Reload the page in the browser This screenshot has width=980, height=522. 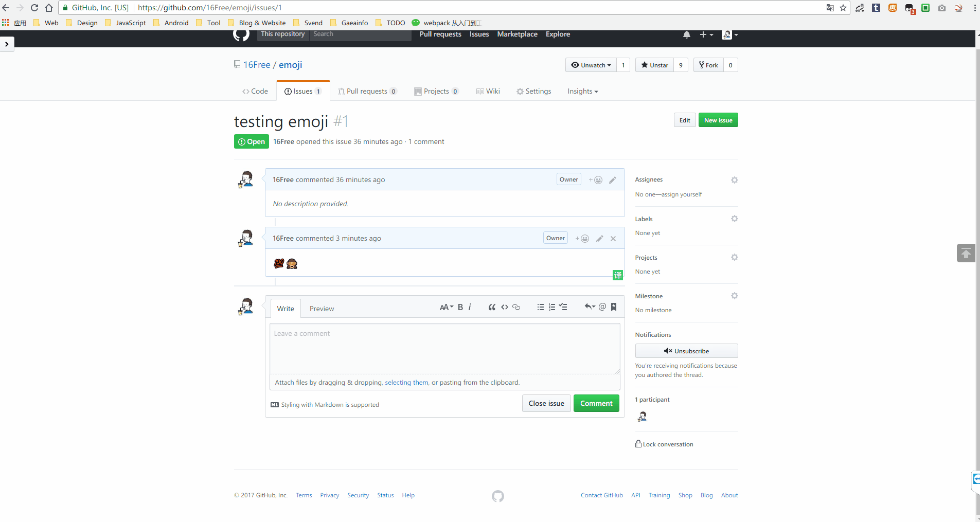[34, 8]
